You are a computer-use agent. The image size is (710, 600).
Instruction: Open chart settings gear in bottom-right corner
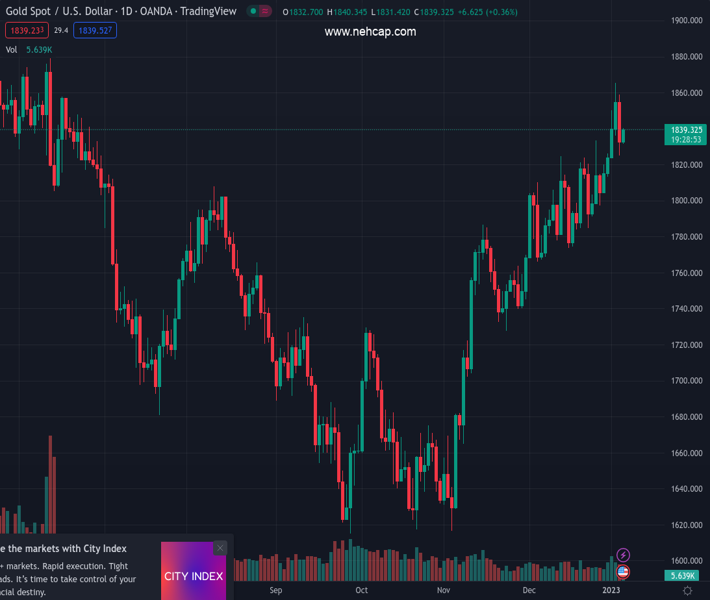pos(687,591)
